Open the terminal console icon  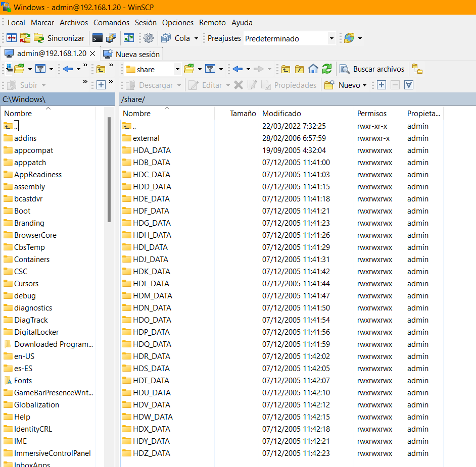[98, 38]
